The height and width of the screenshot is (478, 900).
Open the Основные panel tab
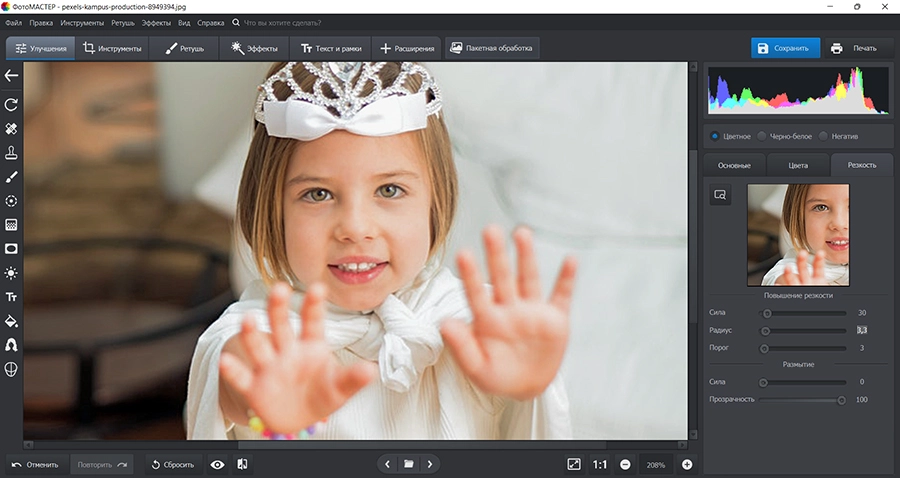[x=734, y=165]
